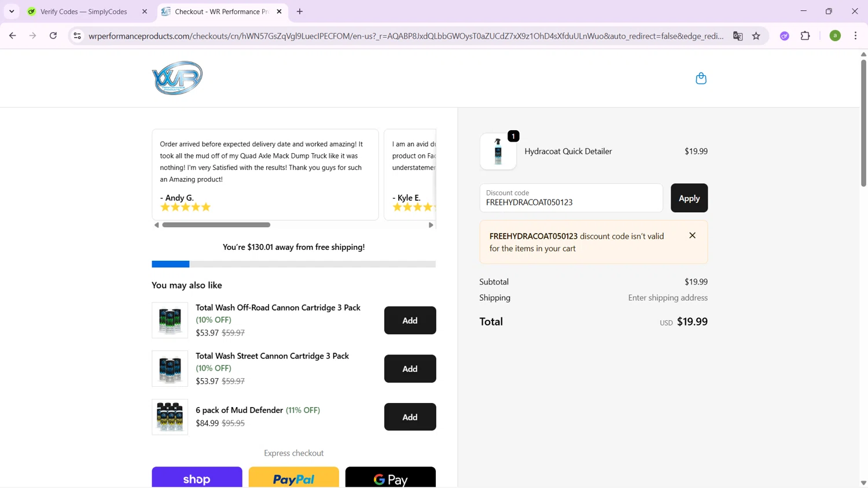
Task: Click the address bar URL
Action: point(406,36)
